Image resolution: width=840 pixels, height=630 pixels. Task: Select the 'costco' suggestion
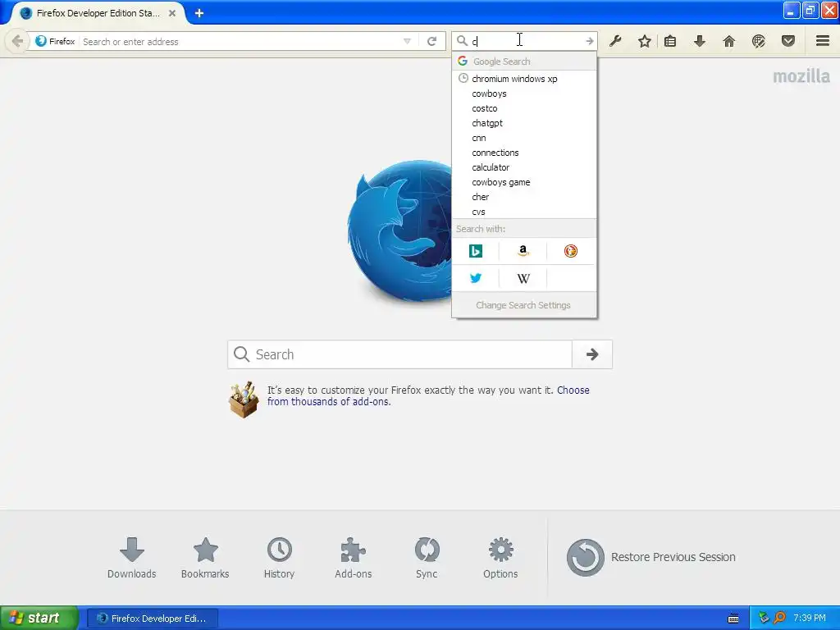tap(524, 108)
